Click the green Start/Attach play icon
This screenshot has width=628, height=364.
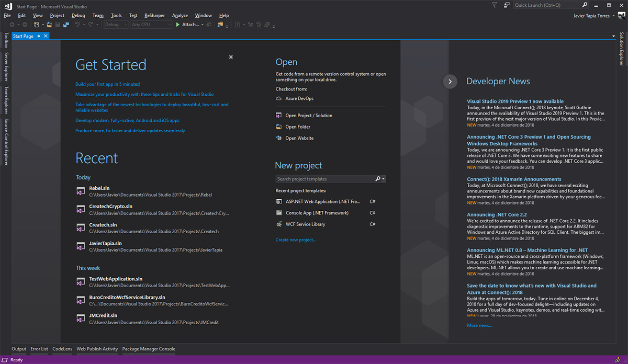pos(178,25)
